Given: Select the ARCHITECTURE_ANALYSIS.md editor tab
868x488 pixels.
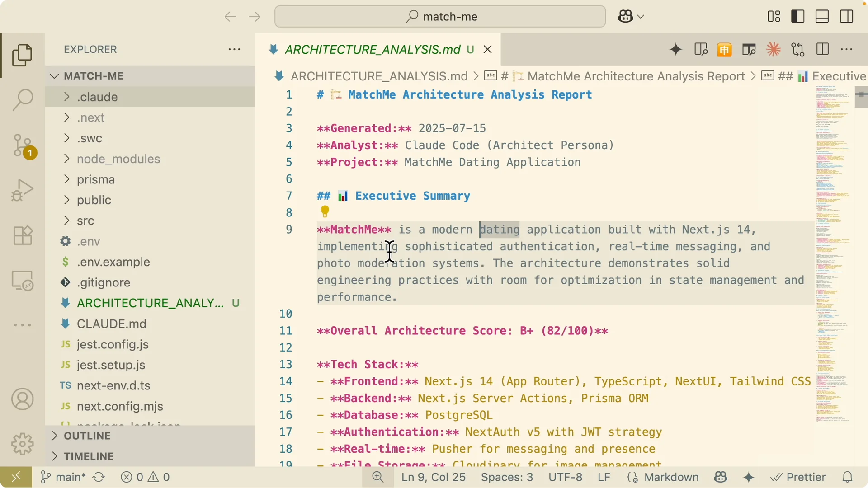Looking at the screenshot, I should tap(378, 49).
